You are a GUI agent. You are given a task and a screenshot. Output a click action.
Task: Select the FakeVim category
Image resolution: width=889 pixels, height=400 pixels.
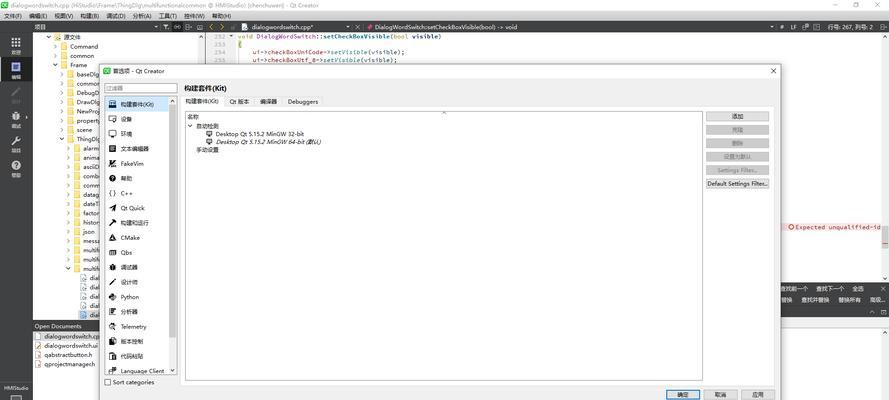[136, 163]
